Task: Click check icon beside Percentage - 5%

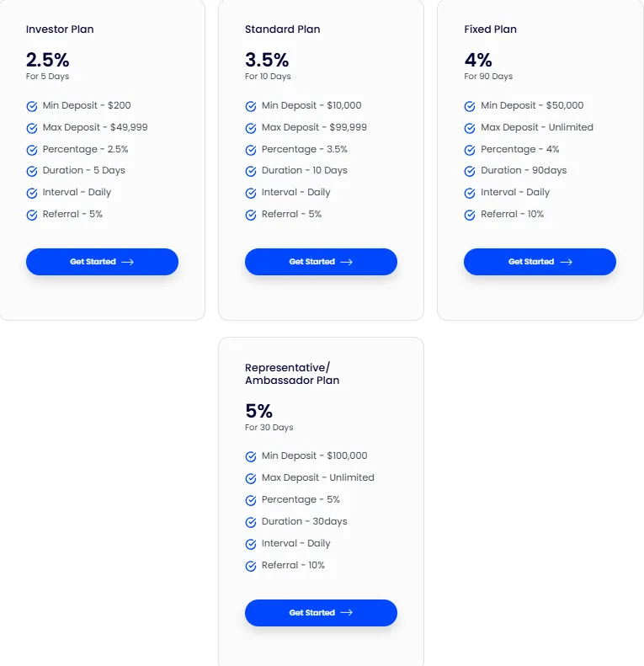Action: 251,501
